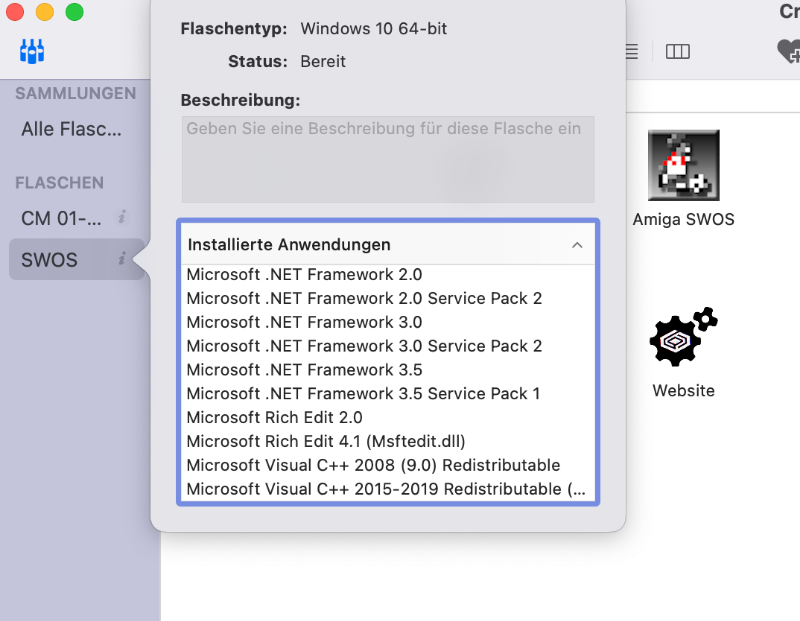The height and width of the screenshot is (621, 800).
Task: Select Microsoft .NET Framework 3.5 Service Pack 1
Action: tap(363, 393)
